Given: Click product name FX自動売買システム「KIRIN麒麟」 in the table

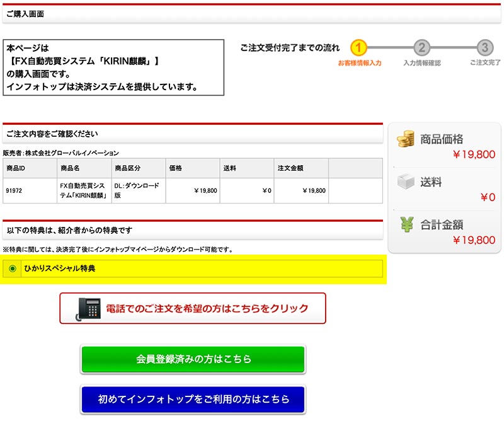Looking at the screenshot, I should (84, 190).
